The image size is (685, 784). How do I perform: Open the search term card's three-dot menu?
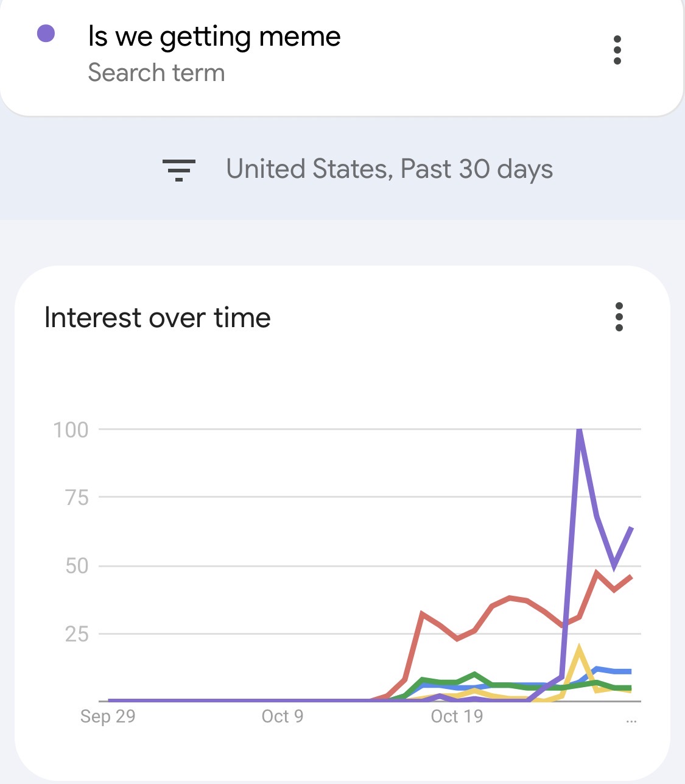(617, 50)
